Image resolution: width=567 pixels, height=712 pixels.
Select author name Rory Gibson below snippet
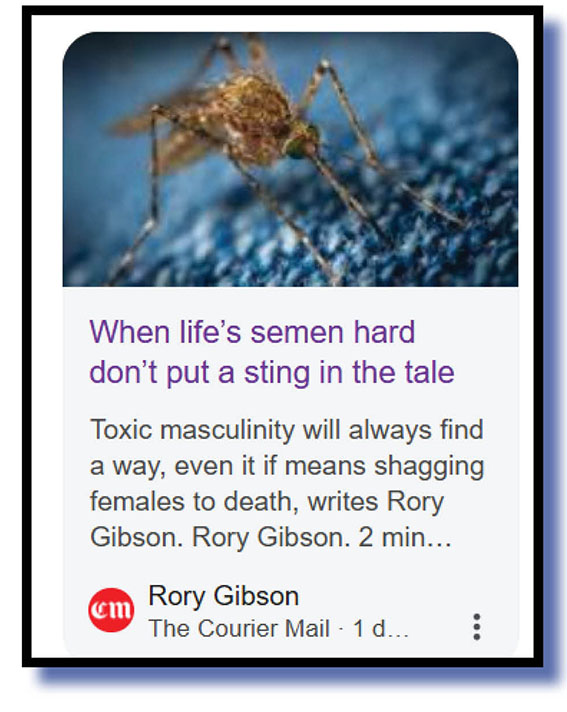click(223, 596)
